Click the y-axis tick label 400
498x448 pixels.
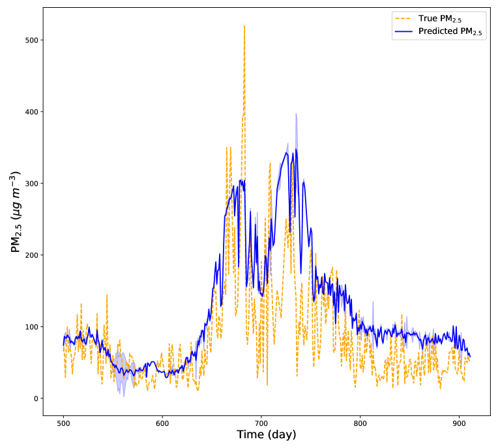[31, 112]
